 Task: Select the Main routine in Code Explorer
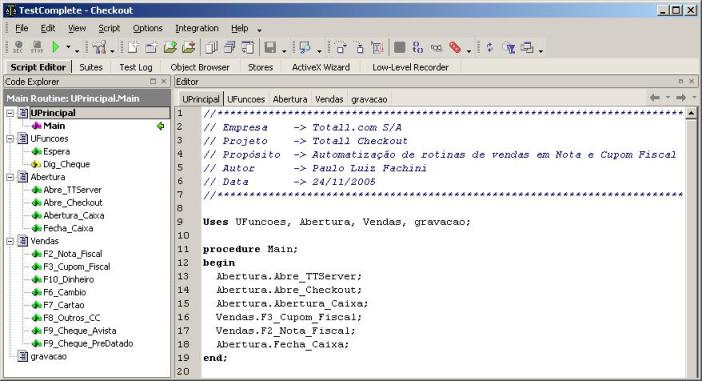tap(54, 126)
